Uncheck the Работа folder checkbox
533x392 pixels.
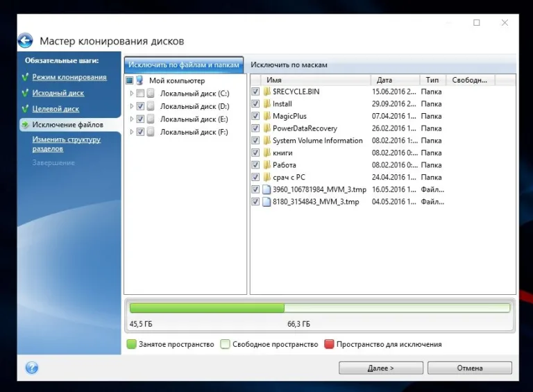click(x=255, y=164)
